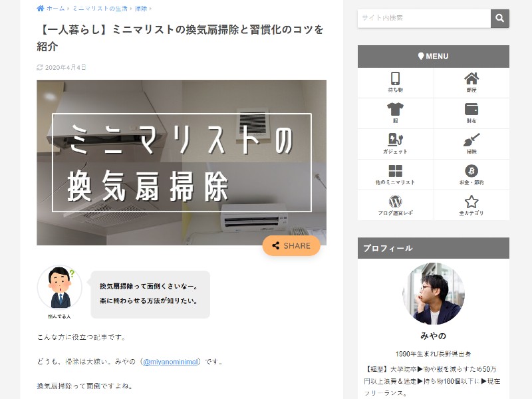The image size is (532, 399).
Task: Click the home icon in the breadcrumb
Action: pyautogui.click(x=41, y=9)
